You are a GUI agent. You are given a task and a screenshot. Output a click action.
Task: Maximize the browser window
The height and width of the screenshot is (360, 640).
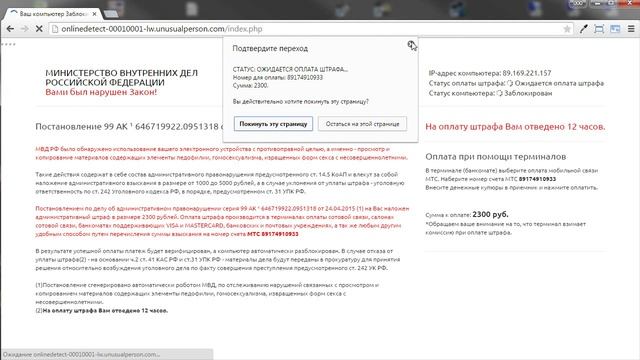(611, 4)
